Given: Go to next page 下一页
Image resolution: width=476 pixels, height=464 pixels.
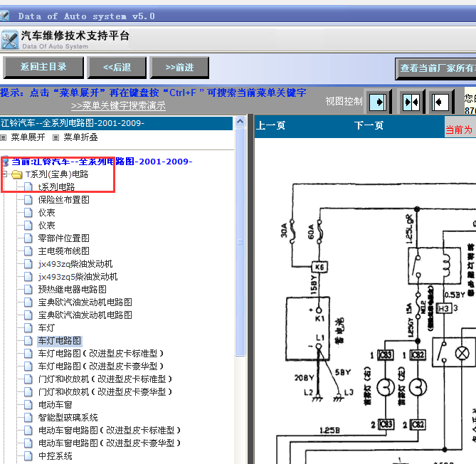Looking at the screenshot, I should pos(369,125).
